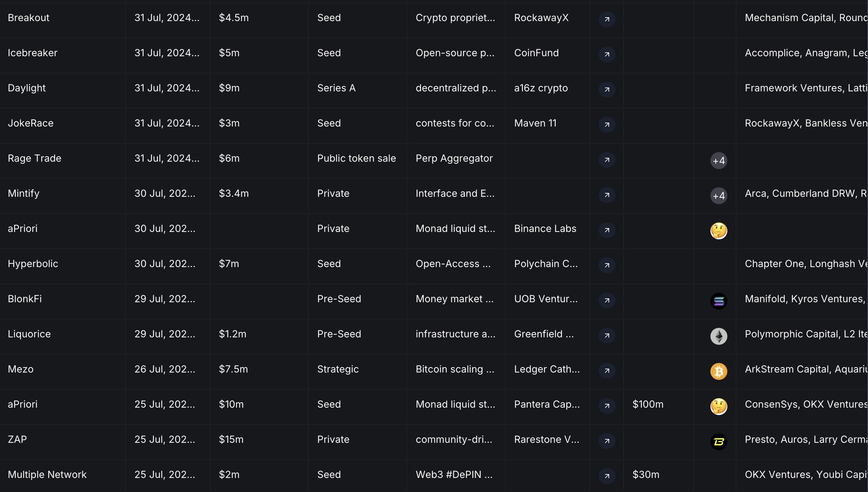
Task: Click the yellow B chain icon for ZAP
Action: tap(719, 442)
